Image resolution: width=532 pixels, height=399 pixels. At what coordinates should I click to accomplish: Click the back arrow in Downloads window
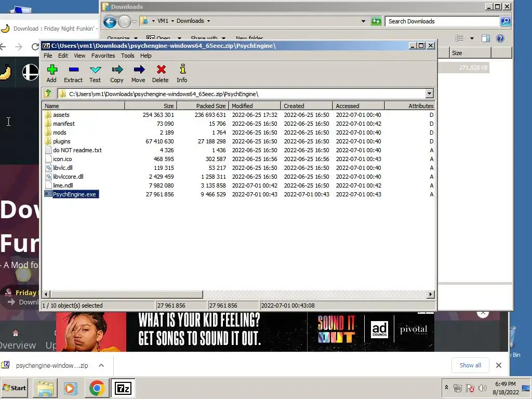coord(110,22)
